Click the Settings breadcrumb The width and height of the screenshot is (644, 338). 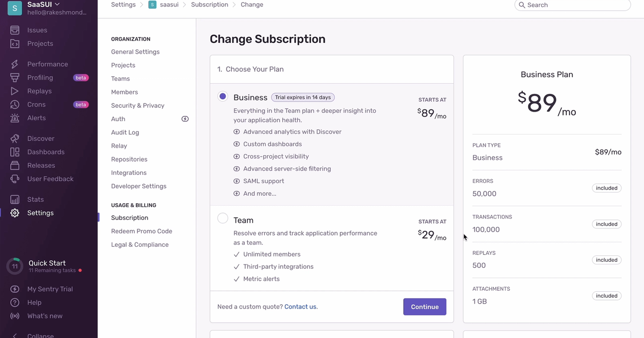coord(123,4)
